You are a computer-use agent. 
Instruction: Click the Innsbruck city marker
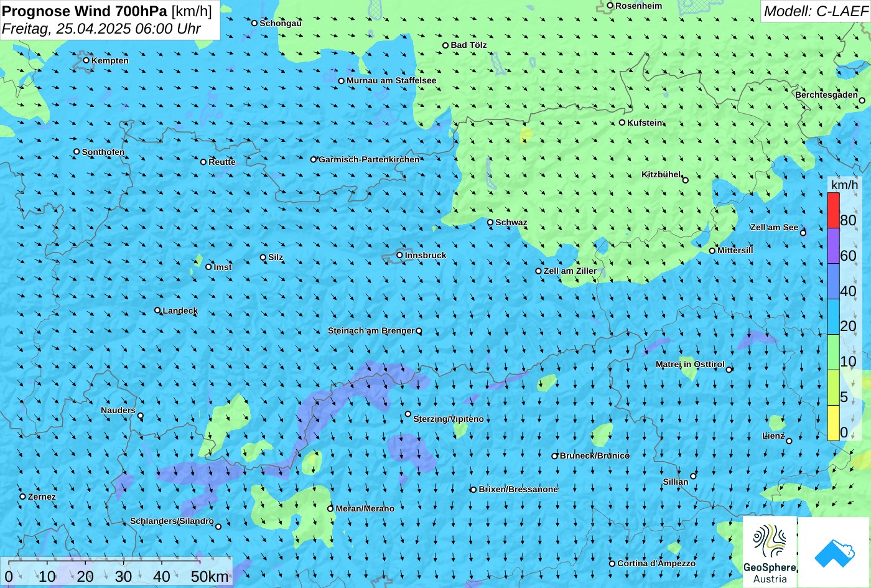(x=400, y=255)
